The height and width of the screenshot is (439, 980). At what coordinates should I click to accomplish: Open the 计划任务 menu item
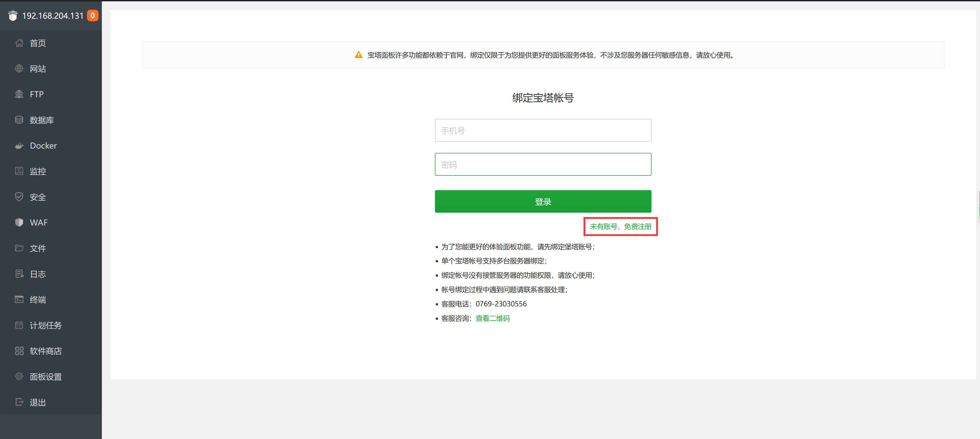click(45, 325)
